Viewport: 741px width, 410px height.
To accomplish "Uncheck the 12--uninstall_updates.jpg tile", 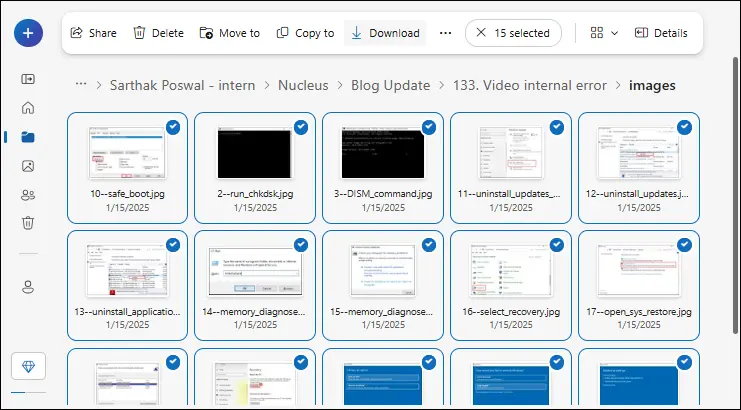I will [685, 128].
